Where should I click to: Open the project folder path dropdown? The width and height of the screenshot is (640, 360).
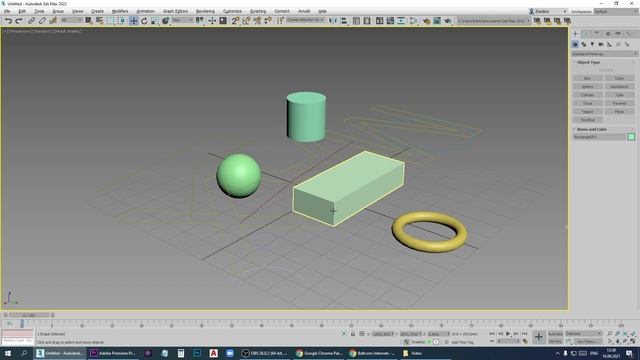[493, 20]
